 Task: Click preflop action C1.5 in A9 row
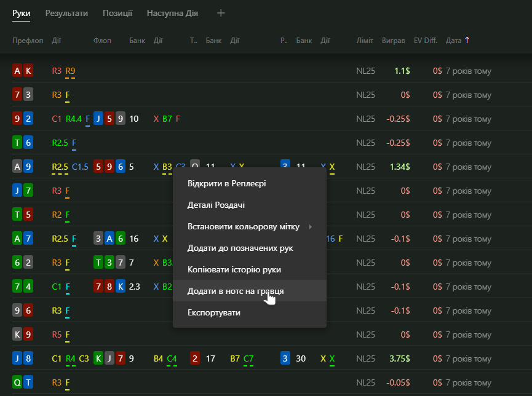80,167
